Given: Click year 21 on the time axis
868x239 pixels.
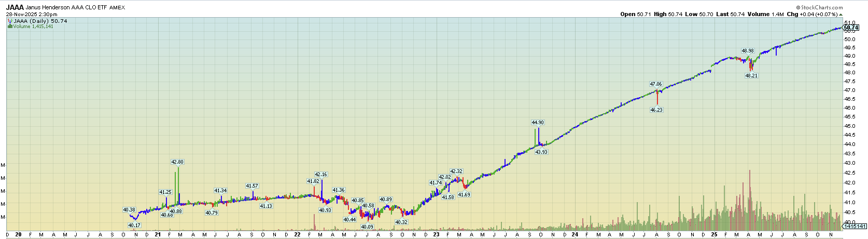Looking at the screenshot, I should click(x=158, y=235).
